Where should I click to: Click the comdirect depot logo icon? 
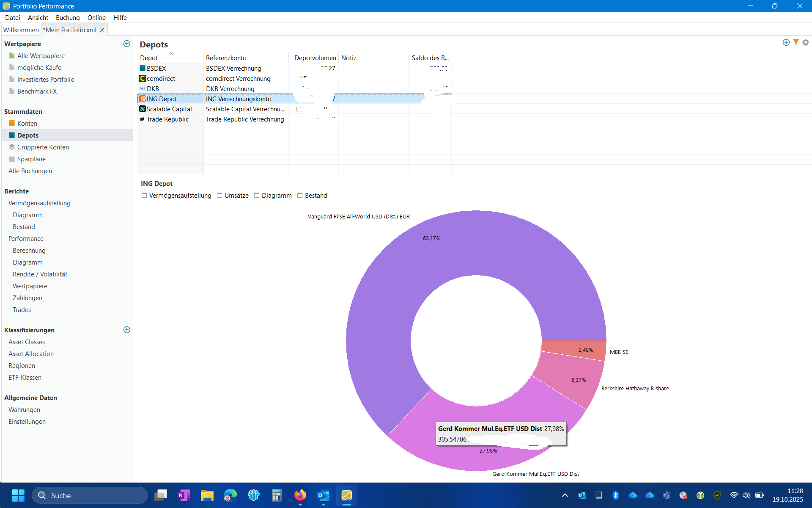143,78
